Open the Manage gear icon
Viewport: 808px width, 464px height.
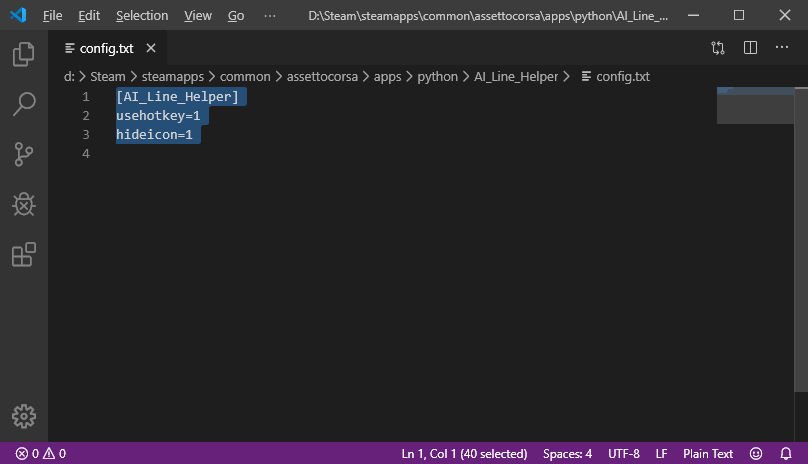[x=23, y=416]
